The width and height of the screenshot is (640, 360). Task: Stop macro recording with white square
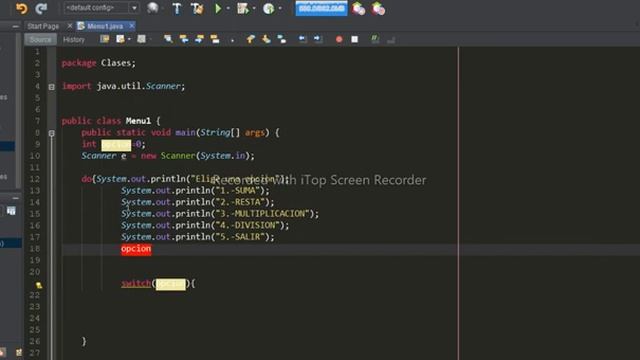[354, 40]
